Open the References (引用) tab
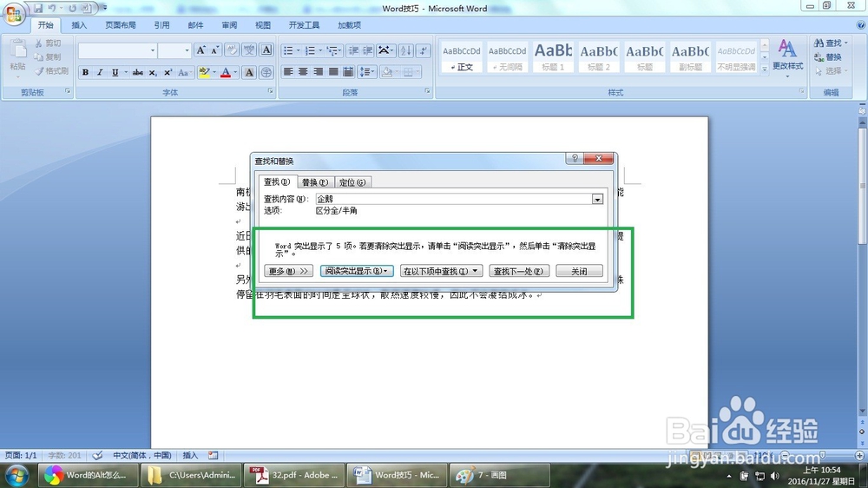 pos(161,25)
